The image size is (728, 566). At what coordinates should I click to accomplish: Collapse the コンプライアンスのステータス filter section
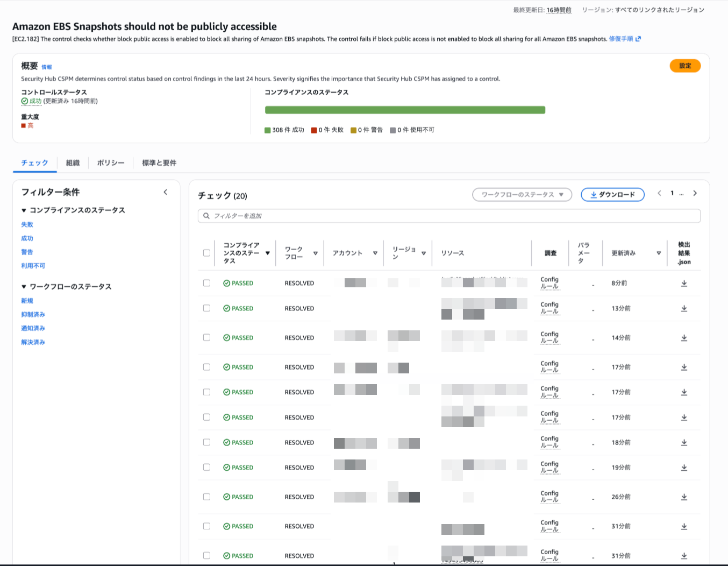point(24,210)
